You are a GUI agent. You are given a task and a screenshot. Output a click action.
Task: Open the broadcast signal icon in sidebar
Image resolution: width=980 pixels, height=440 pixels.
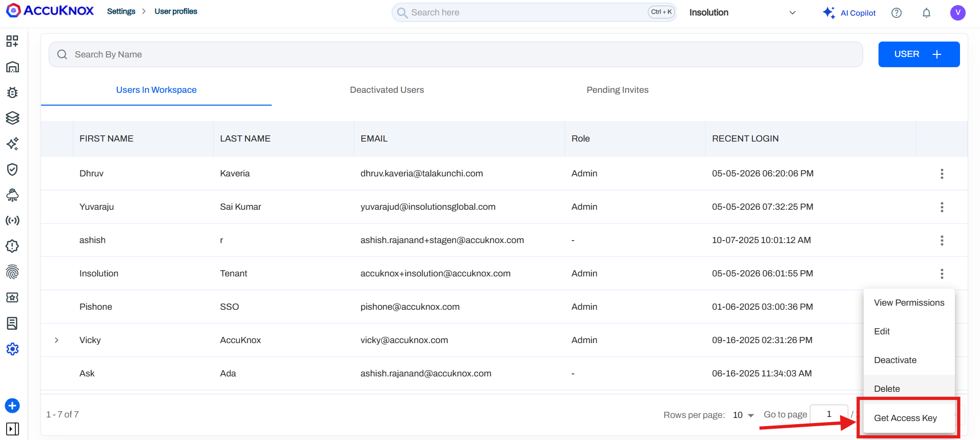point(12,221)
